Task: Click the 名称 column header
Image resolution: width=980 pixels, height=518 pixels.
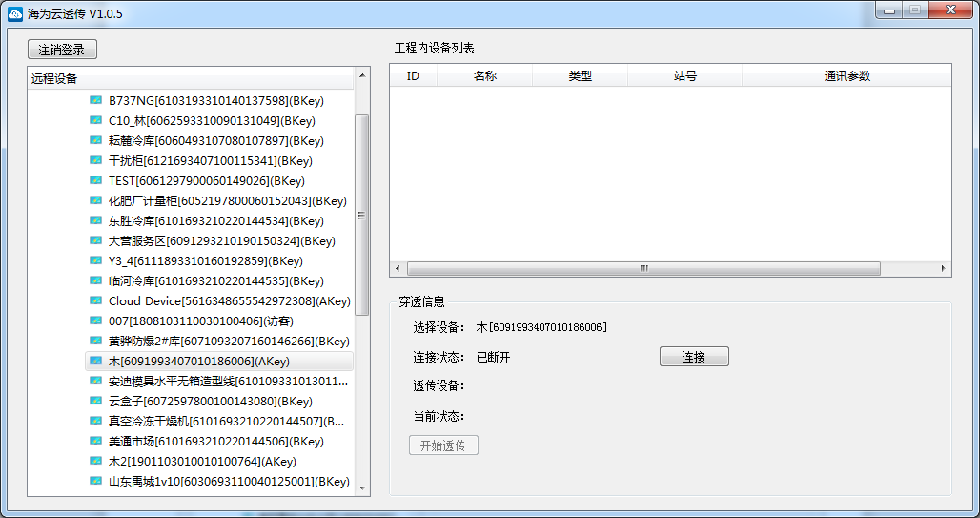Action: [485, 75]
